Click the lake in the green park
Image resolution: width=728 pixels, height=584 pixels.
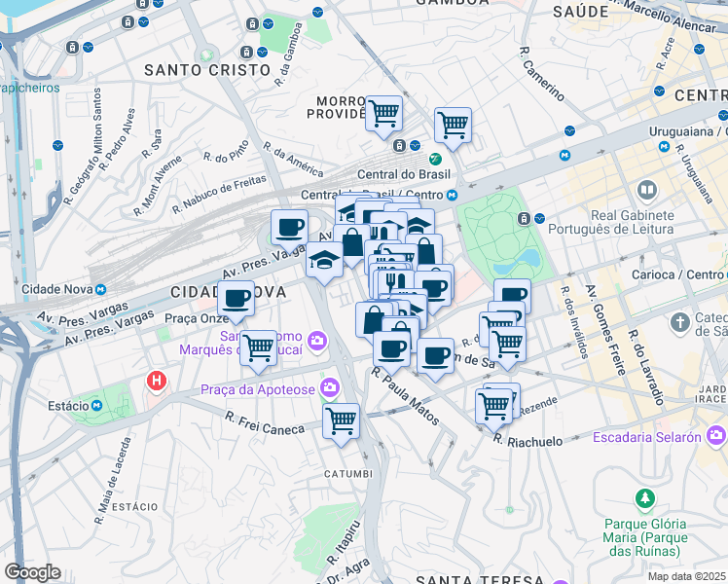tap(518, 262)
